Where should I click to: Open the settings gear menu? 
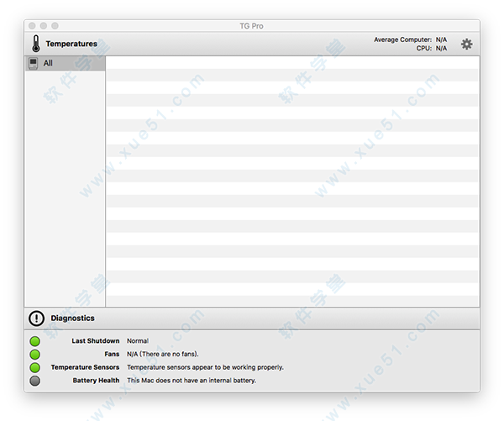(x=466, y=44)
